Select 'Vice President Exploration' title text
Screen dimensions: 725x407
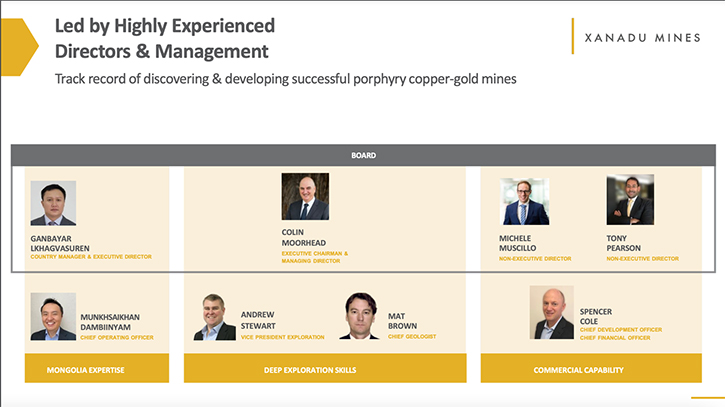(283, 337)
